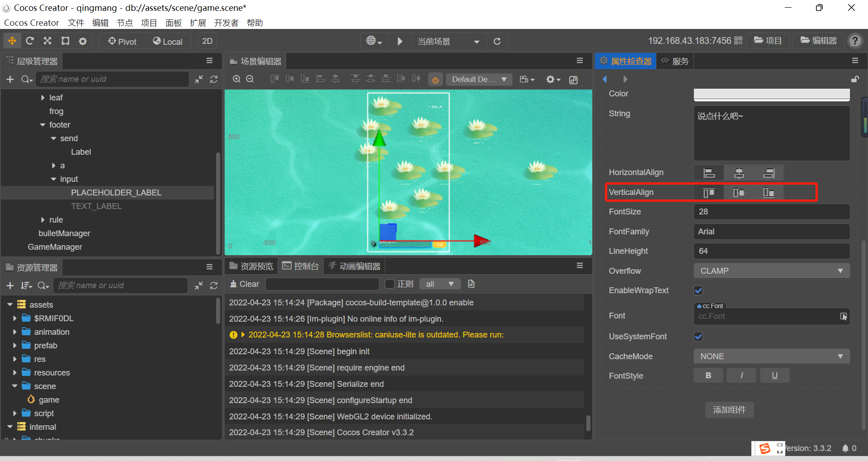
Task: Select the Scale transform tool
Action: click(47, 41)
